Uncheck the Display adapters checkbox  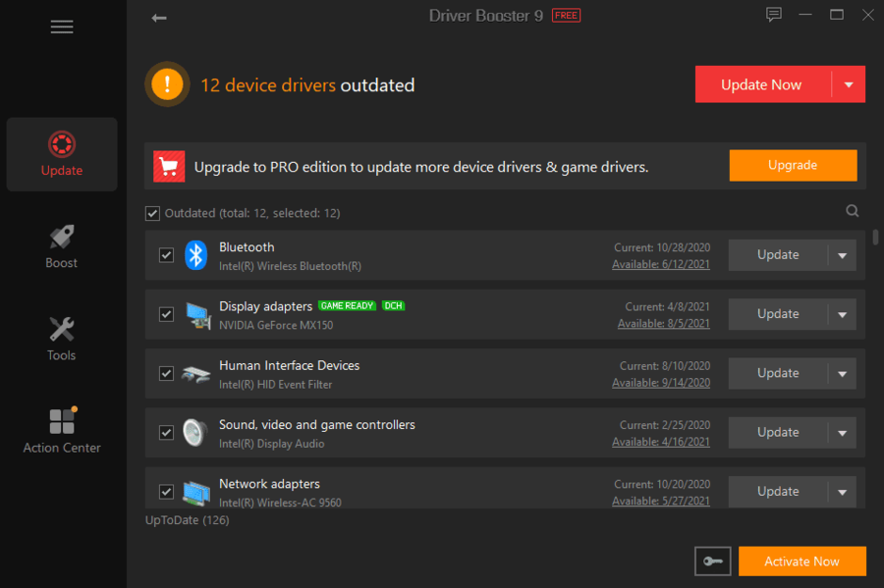[166, 314]
